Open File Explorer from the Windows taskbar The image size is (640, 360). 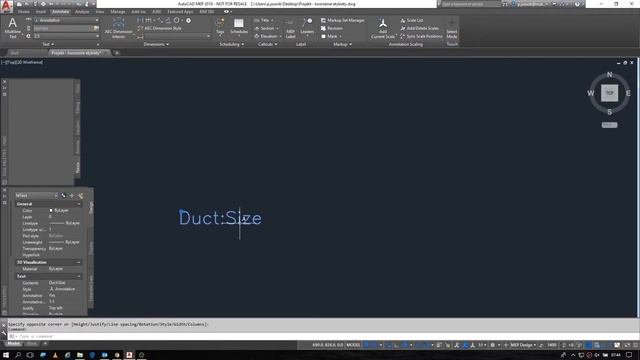[80, 355]
